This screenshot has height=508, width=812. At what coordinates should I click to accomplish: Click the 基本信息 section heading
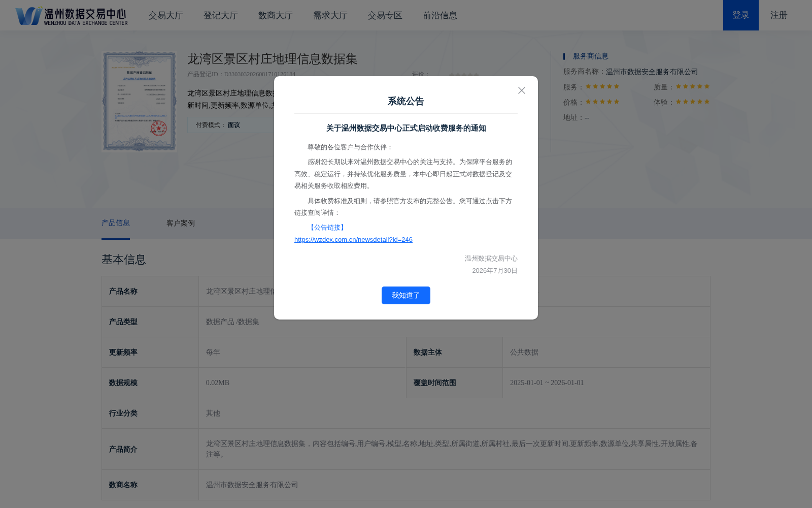click(124, 260)
